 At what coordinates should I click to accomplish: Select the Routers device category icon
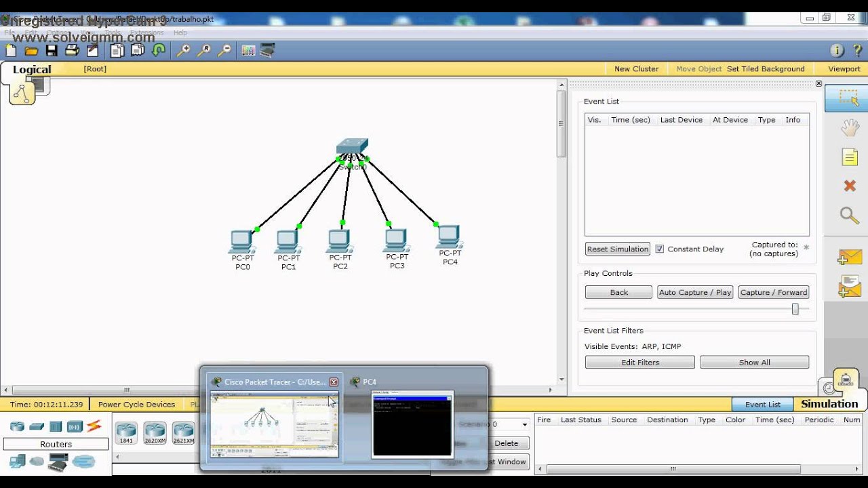coord(17,426)
